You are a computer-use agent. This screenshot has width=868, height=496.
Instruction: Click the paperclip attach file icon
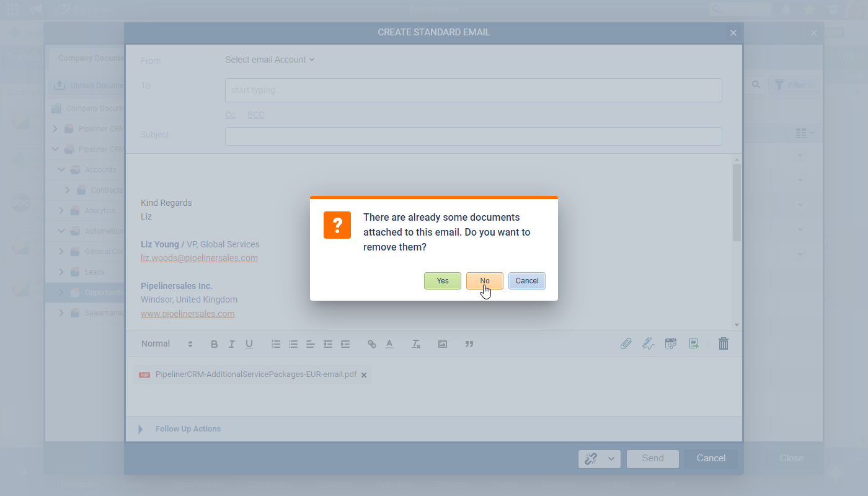coord(626,343)
